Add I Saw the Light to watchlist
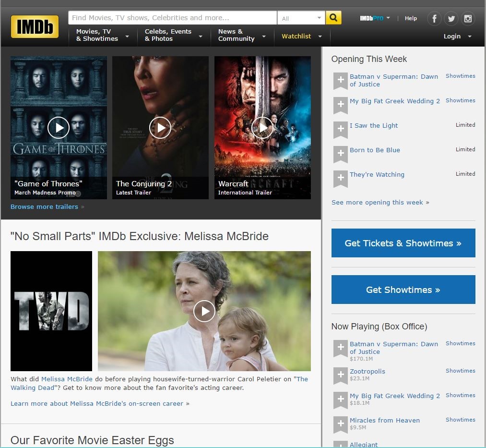 [340, 130]
